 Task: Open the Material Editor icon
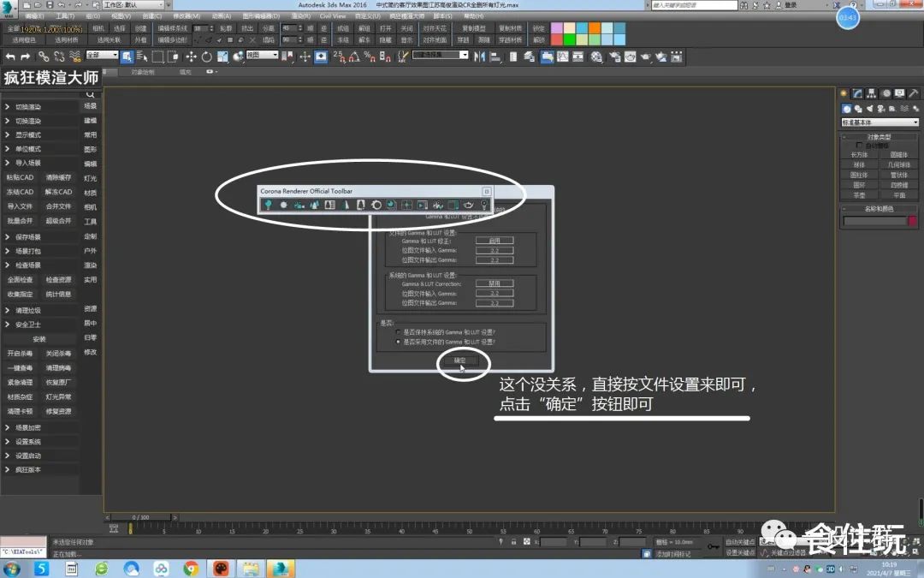[597, 57]
